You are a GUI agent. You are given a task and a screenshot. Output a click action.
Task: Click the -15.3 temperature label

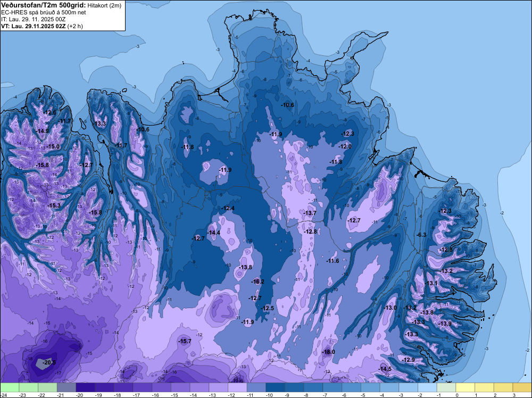pos(54,205)
